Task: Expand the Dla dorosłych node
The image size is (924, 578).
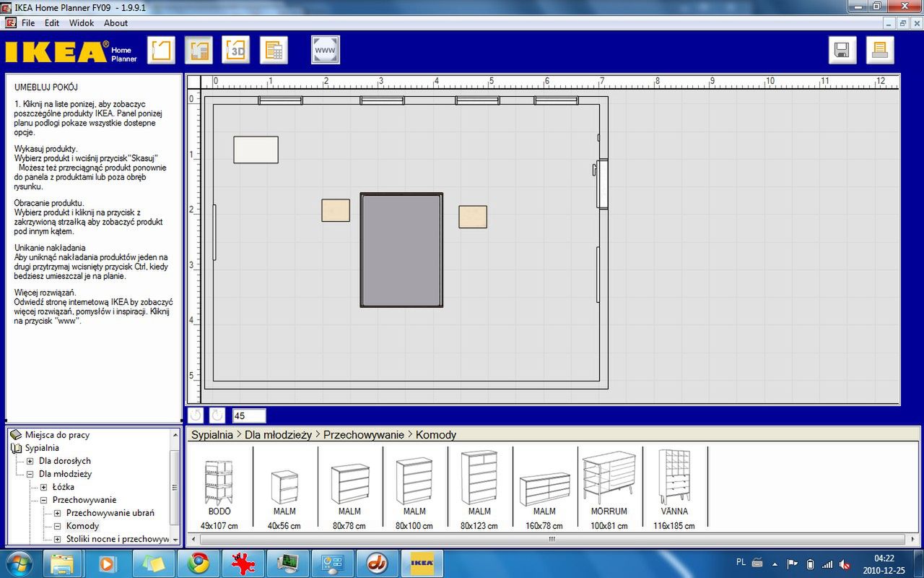Action: point(30,461)
